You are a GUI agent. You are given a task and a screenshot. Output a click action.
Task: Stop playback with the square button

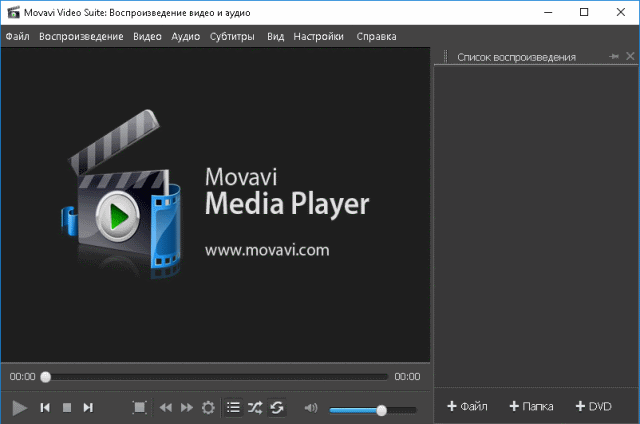point(67,408)
